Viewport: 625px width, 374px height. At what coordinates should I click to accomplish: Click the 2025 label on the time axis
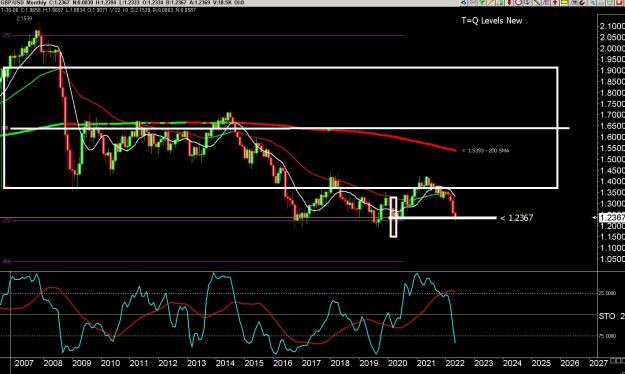coord(541,363)
